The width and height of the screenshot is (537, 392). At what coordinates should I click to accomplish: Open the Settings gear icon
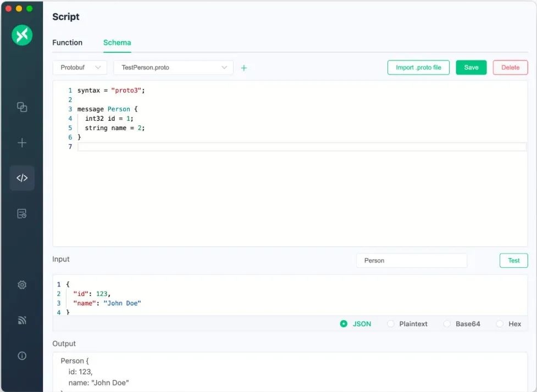[x=22, y=285]
